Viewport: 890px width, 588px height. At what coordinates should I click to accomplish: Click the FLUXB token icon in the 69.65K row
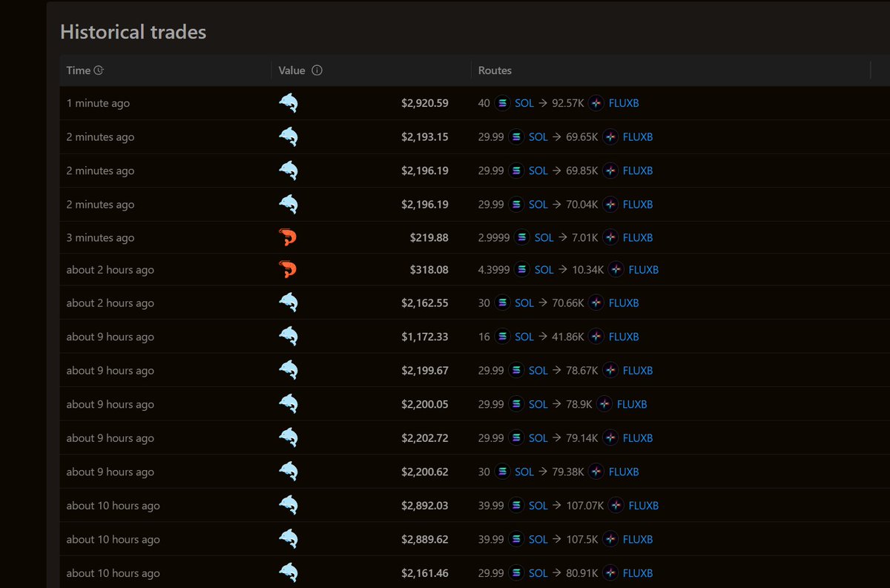click(x=610, y=136)
